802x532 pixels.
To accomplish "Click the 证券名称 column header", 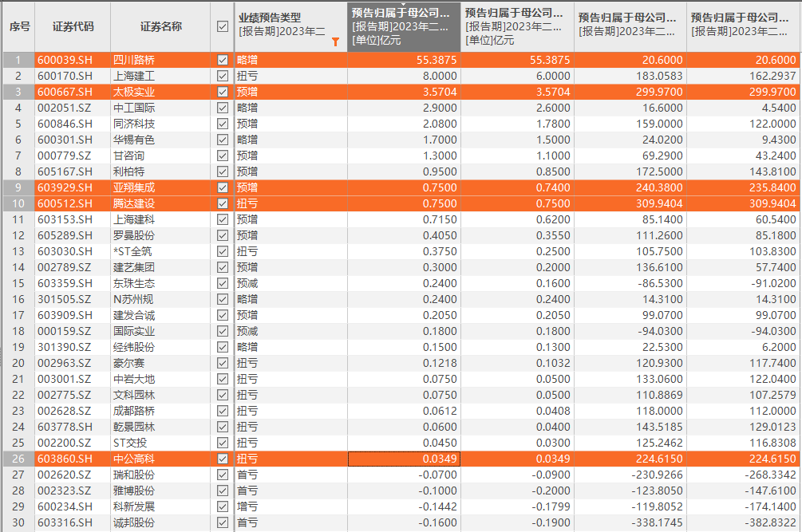I will pos(160,26).
